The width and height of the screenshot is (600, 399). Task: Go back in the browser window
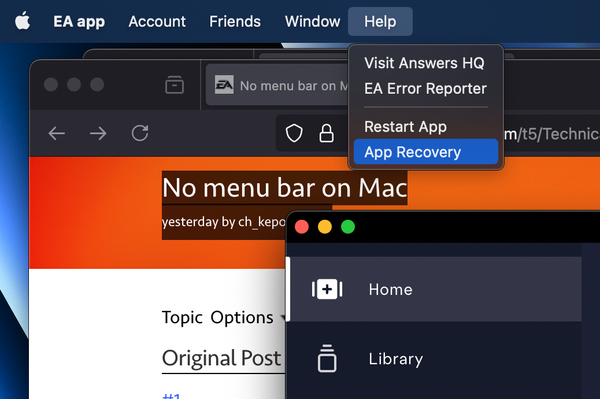pos(57,134)
